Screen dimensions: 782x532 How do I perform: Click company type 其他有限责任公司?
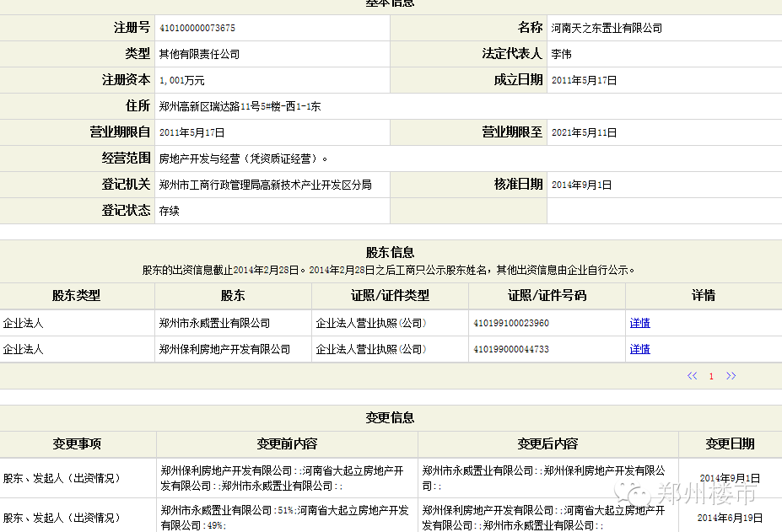pos(199,54)
